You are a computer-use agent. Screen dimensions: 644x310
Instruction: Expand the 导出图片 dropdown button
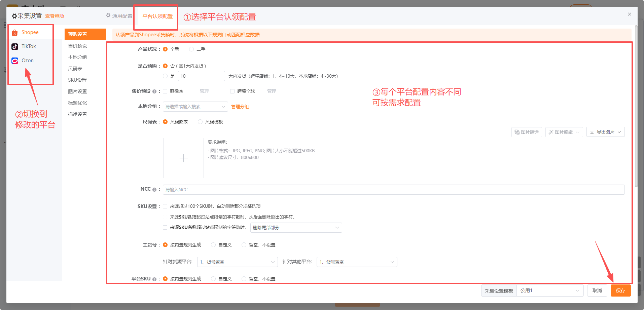pyautogui.click(x=606, y=132)
